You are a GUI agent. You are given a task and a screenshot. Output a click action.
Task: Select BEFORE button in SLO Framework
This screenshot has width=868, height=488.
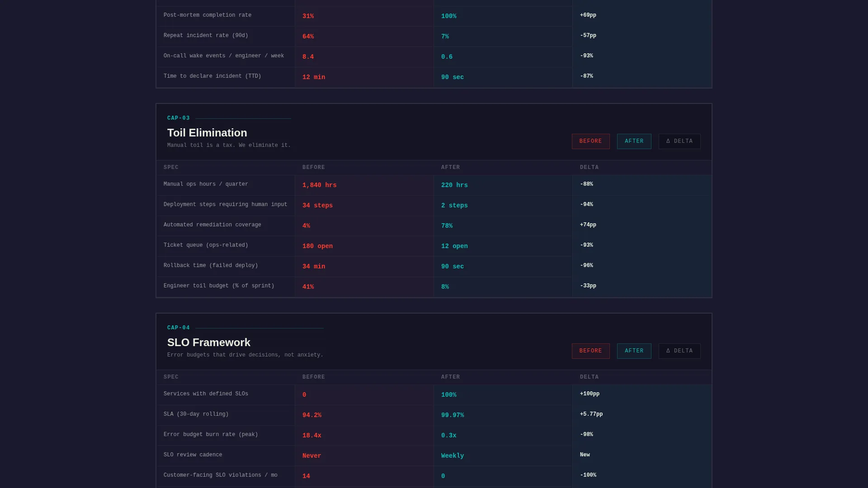pyautogui.click(x=590, y=351)
